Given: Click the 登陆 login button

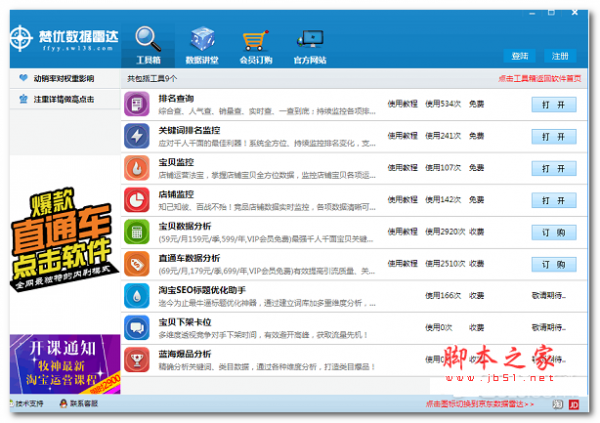Looking at the screenshot, I should coord(519,56).
